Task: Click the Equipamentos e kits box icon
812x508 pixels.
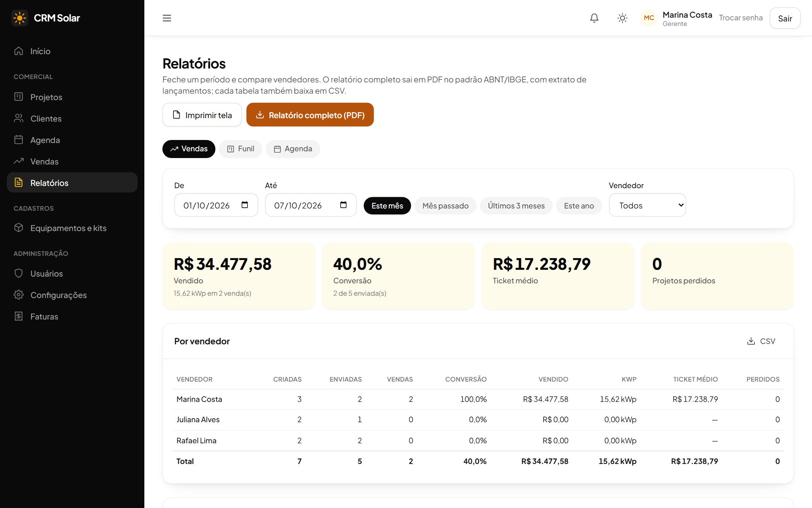Action: 19,228
